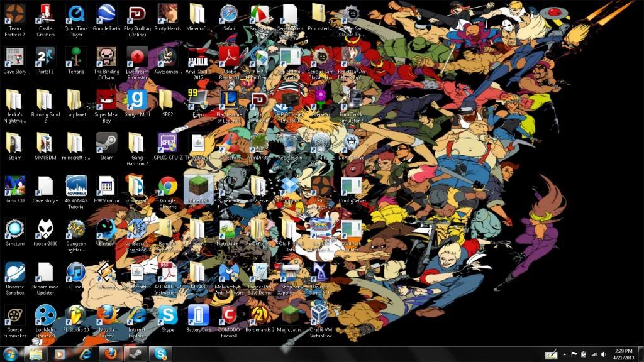This screenshot has width=644, height=362.
Task: Click the Windows Start button
Action: 11,354
